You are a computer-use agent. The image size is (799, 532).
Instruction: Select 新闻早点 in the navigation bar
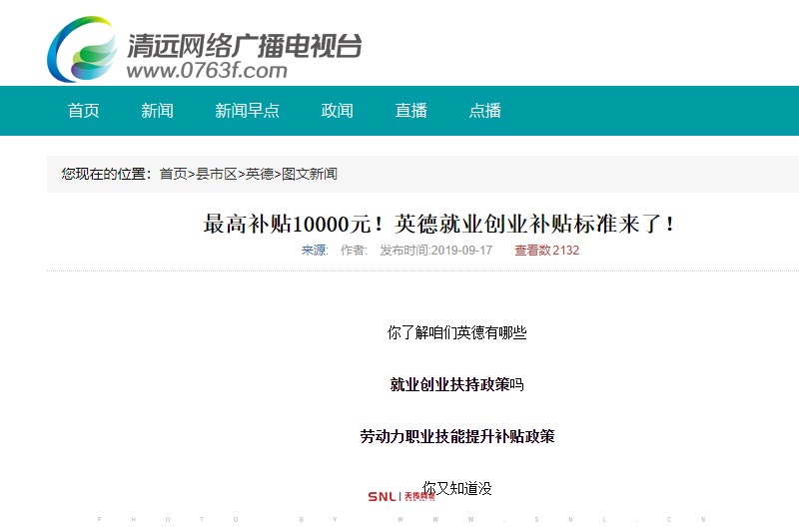click(247, 111)
